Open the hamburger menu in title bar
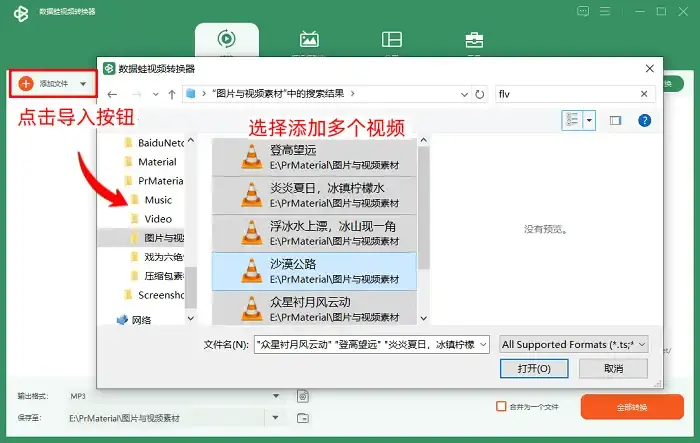Image resolution: width=700 pixels, height=443 pixels. pos(605,11)
